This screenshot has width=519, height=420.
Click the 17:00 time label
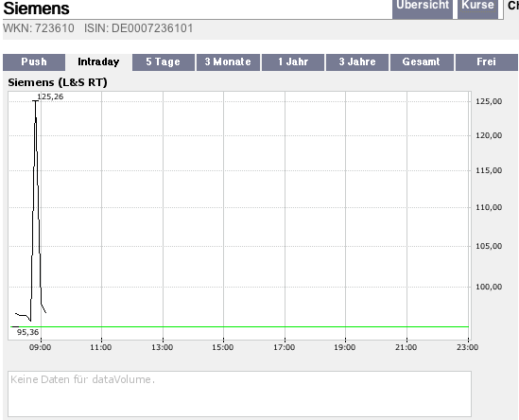coord(284,347)
